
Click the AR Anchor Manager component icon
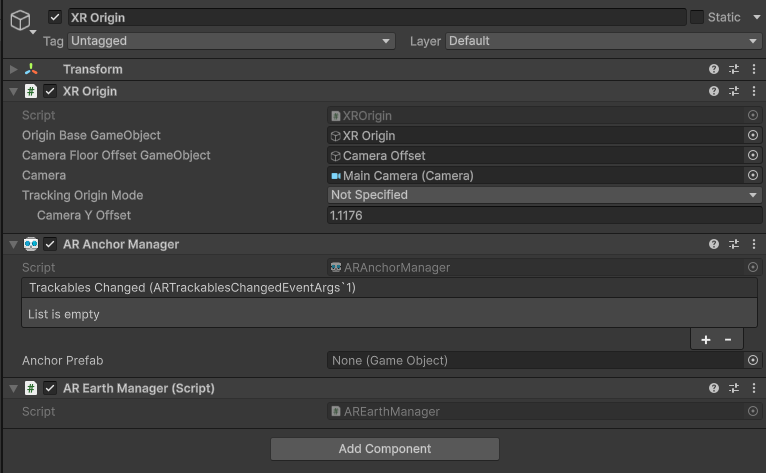click(x=31, y=244)
